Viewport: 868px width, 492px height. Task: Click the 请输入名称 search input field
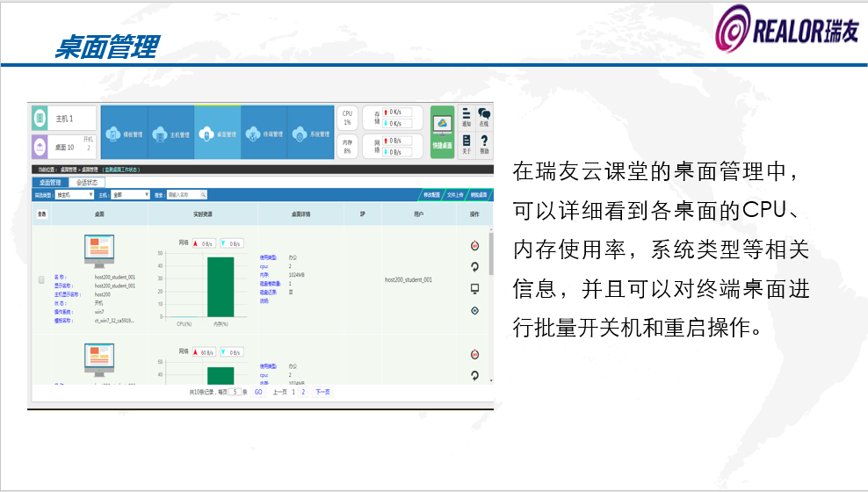(185, 195)
